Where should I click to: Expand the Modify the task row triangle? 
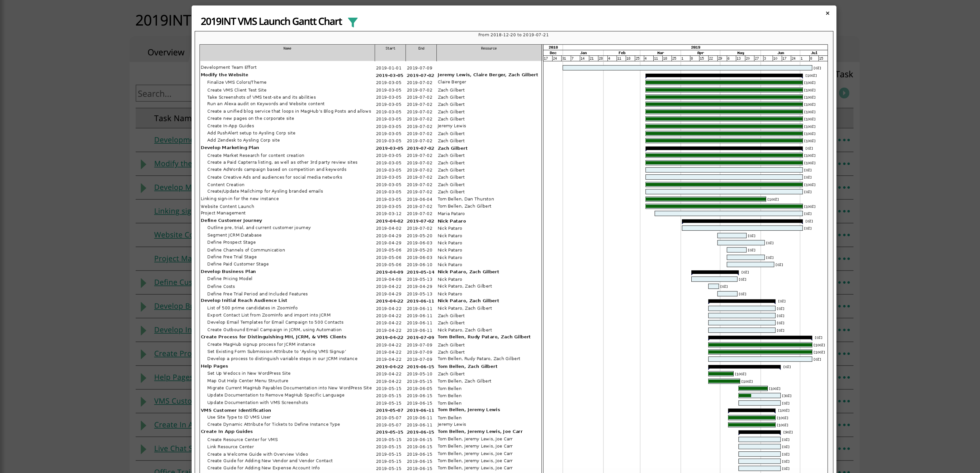click(144, 164)
